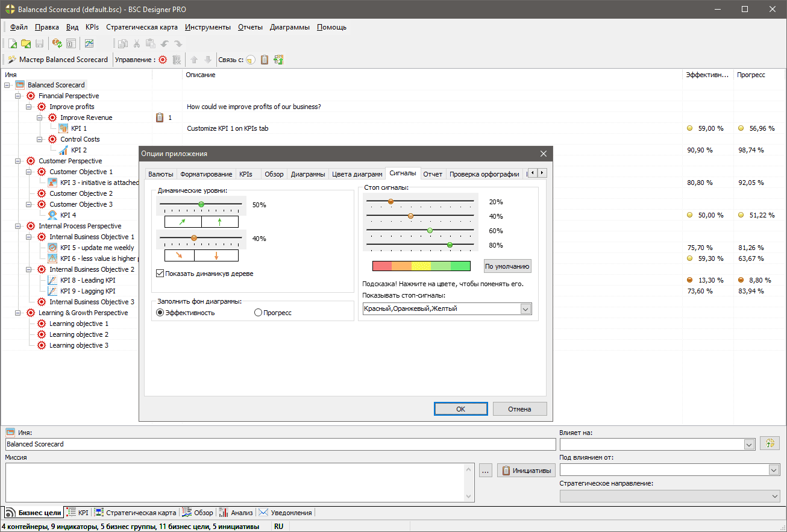Click the Имя text input field
The width and height of the screenshot is (787, 532).
pos(280,444)
